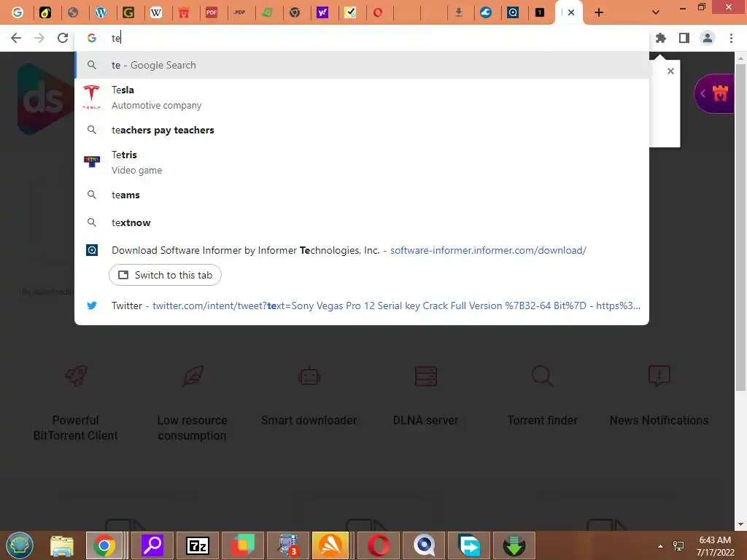Open the Chrome three-dot menu

coord(731,38)
